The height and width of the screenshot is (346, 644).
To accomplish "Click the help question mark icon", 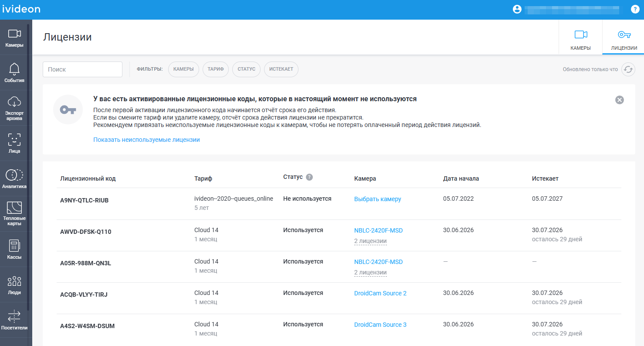I will 635,9.
